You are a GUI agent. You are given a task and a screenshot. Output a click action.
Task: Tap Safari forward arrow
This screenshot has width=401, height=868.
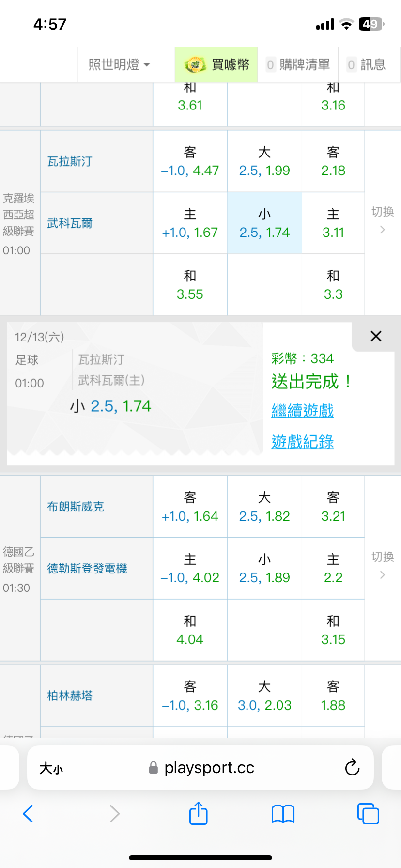tap(114, 814)
